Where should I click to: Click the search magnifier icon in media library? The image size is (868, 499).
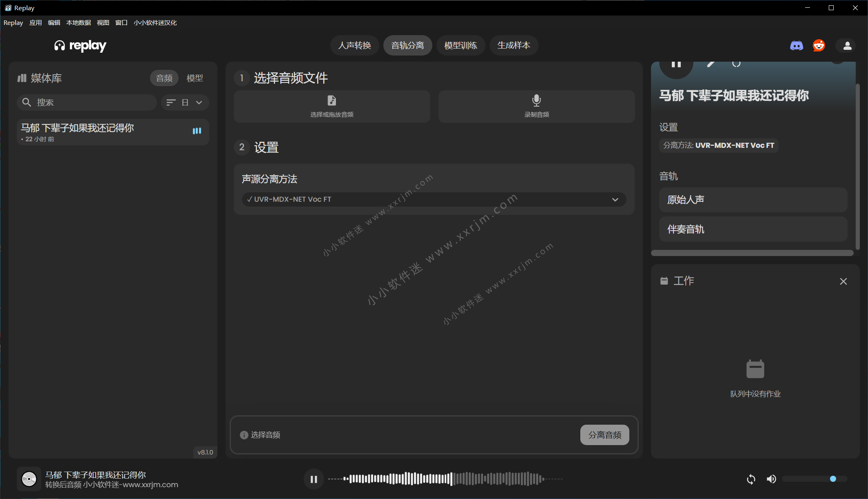click(x=27, y=102)
